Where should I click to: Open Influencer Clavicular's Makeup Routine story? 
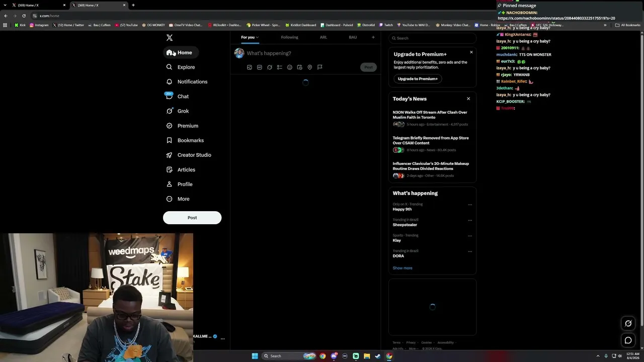click(x=431, y=169)
